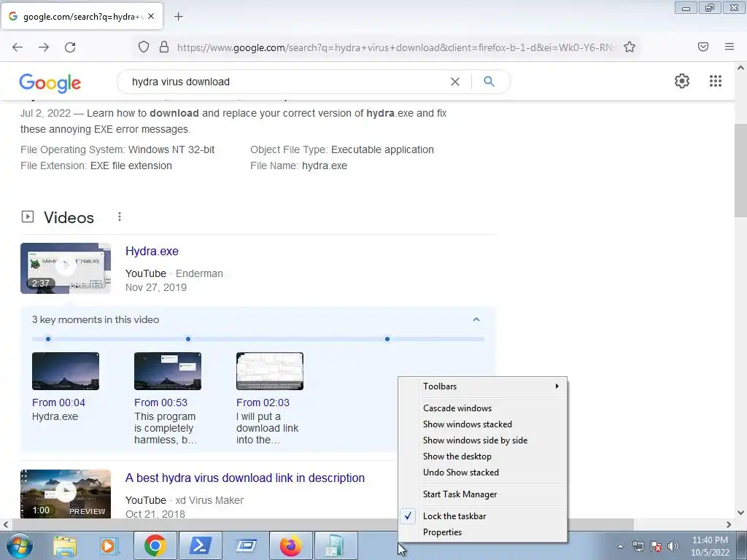Play the 1:00 video preview thumbnail
Image resolution: width=747 pixels, height=560 pixels.
click(x=66, y=494)
